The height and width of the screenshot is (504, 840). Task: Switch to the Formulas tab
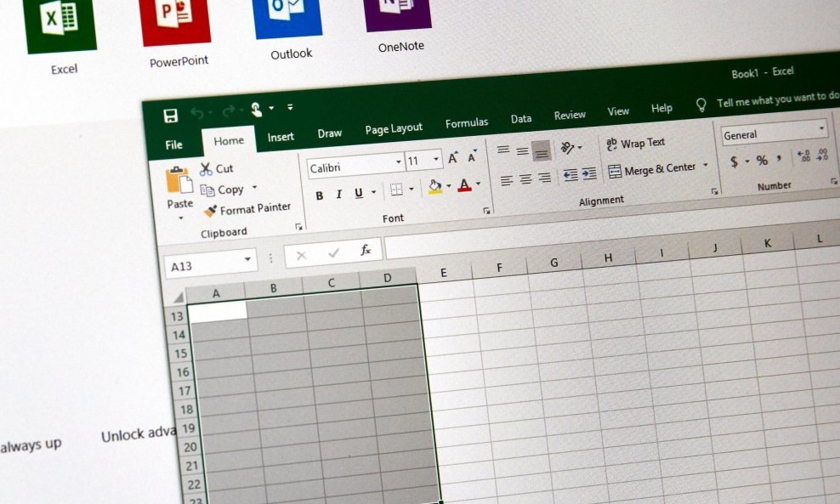pos(467,123)
